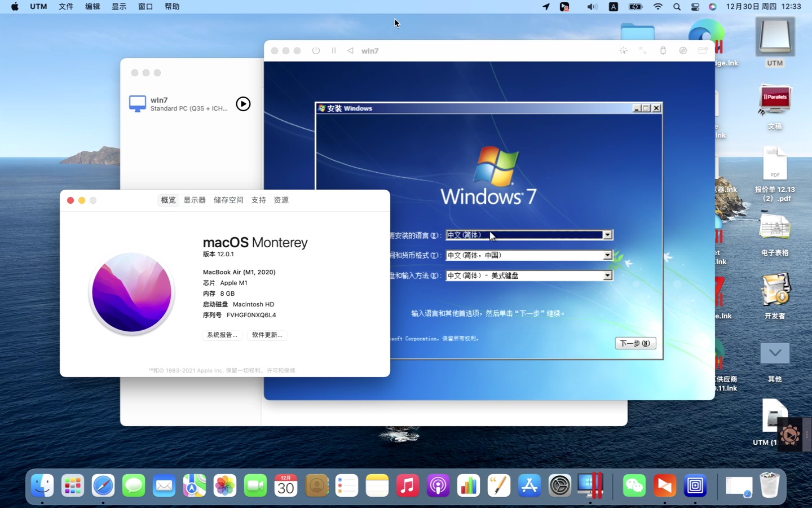This screenshot has height=508, width=812.
Task: Open the shared folder icon in VM toolbar
Action: [703, 51]
